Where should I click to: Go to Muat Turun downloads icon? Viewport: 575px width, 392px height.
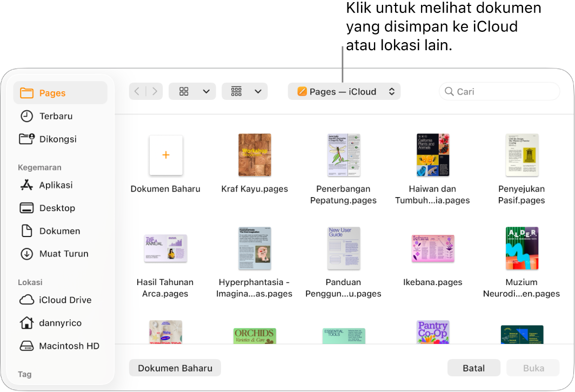coord(26,254)
